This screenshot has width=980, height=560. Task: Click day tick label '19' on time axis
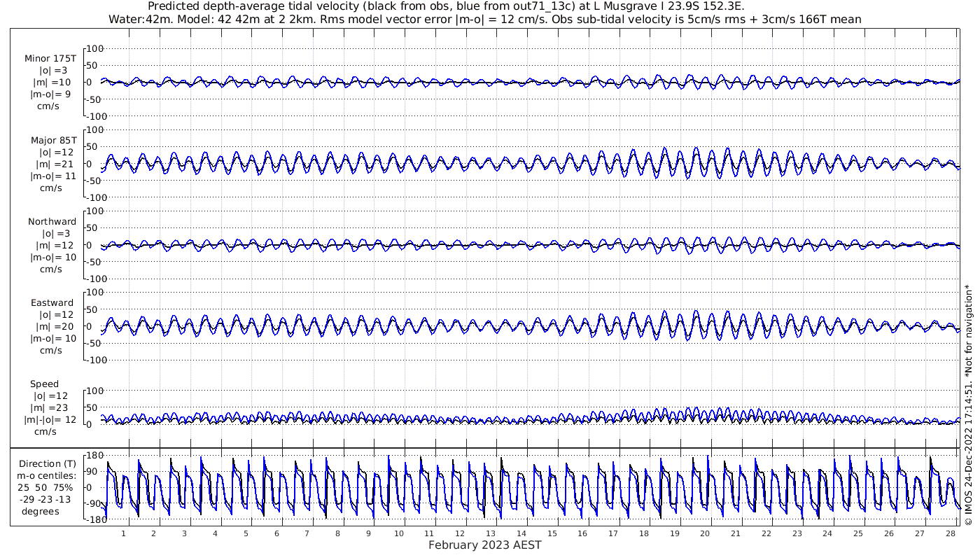click(675, 534)
